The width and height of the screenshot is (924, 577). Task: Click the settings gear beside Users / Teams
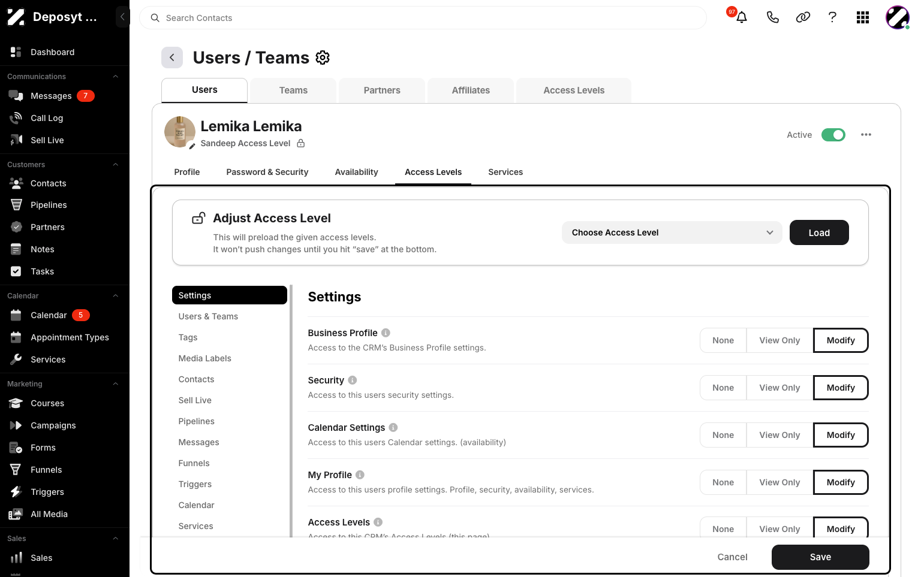tap(323, 58)
